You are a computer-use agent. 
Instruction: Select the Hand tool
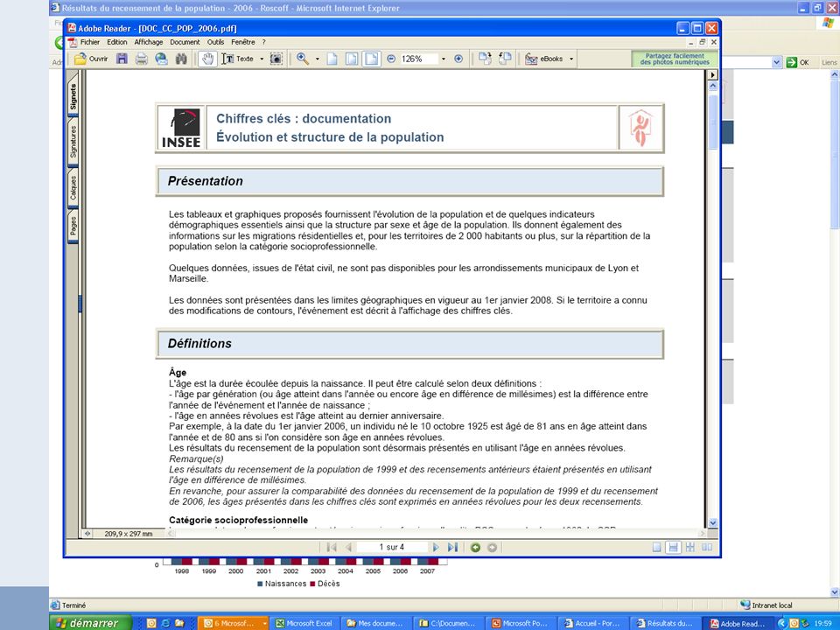[207, 59]
